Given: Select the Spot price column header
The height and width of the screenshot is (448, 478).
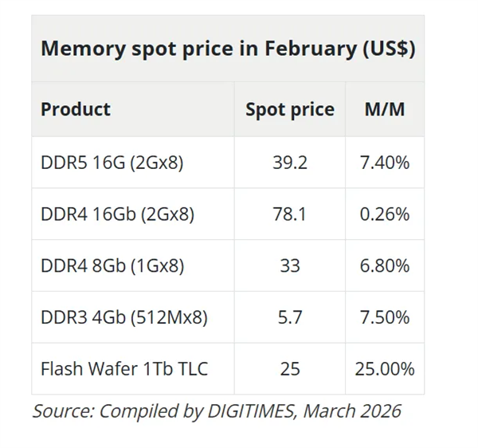Looking at the screenshot, I should pos(289,109).
